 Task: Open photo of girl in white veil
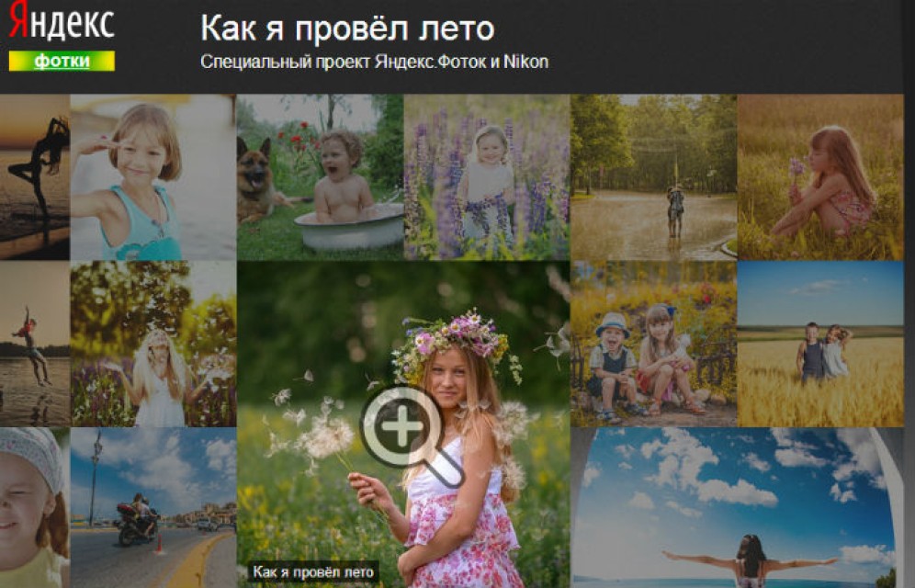point(152,344)
